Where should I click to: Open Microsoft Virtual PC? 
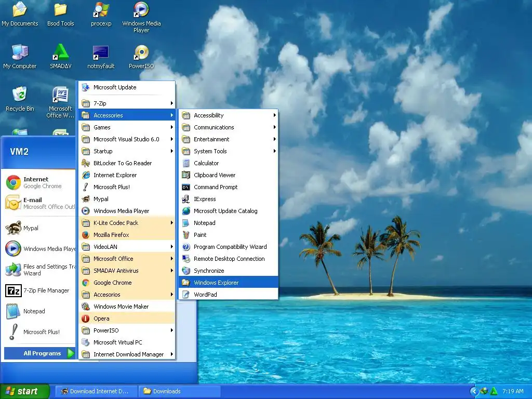click(x=127, y=342)
